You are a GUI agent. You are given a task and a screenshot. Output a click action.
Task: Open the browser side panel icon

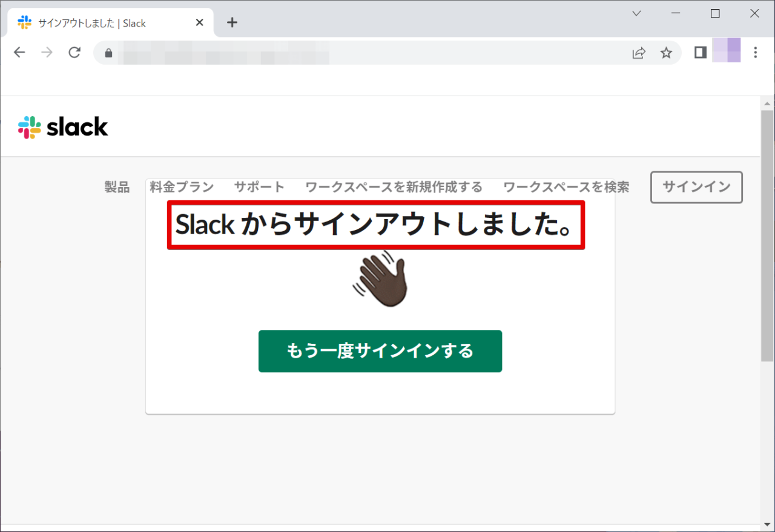click(701, 53)
